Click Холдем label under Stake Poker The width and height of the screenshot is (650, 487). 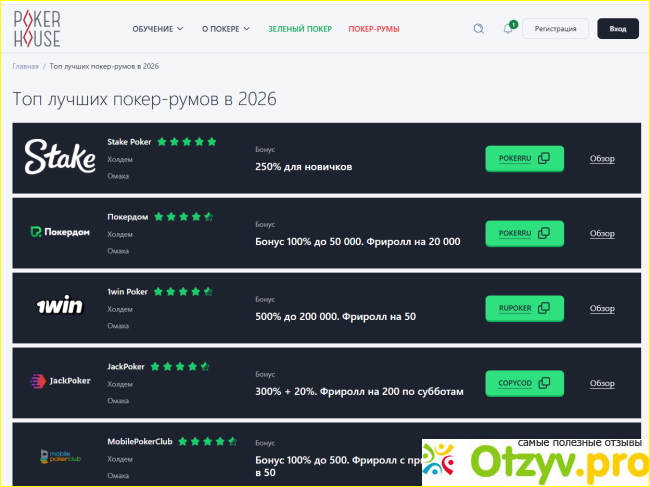click(x=120, y=160)
